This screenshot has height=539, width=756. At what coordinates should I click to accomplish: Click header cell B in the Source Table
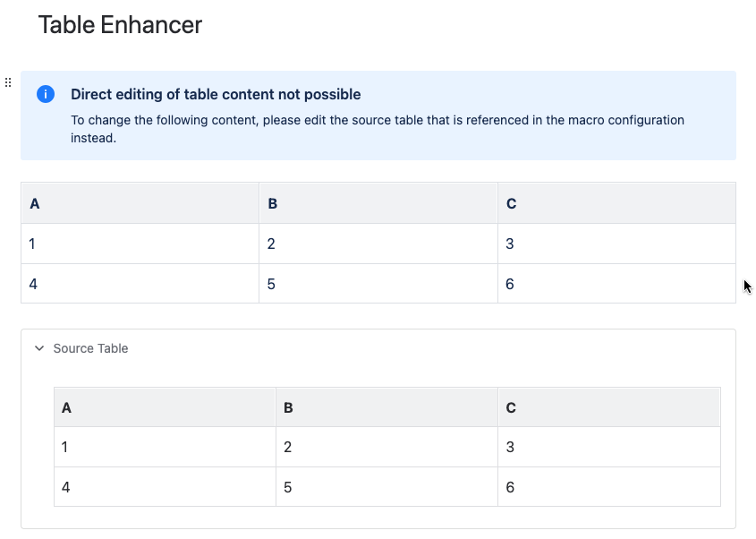(386, 407)
